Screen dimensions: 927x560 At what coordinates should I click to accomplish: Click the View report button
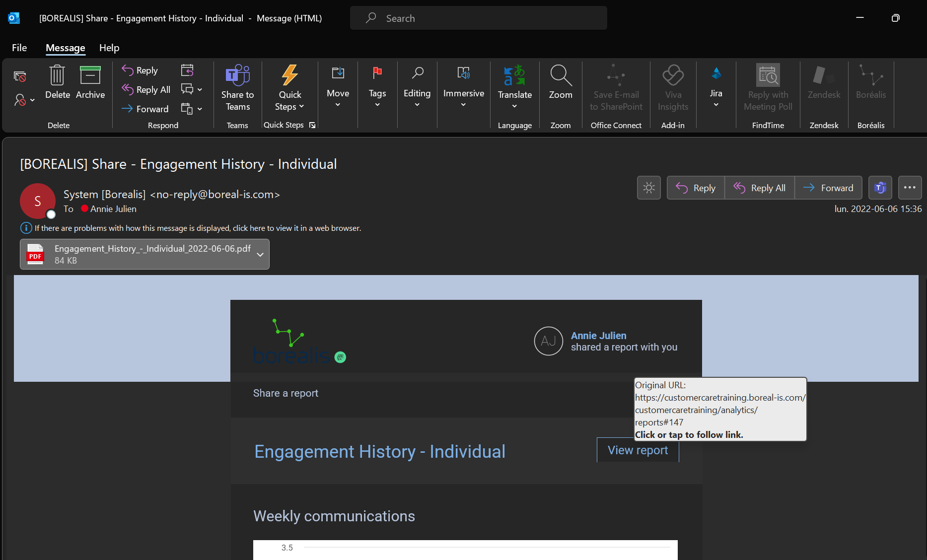coord(638,450)
